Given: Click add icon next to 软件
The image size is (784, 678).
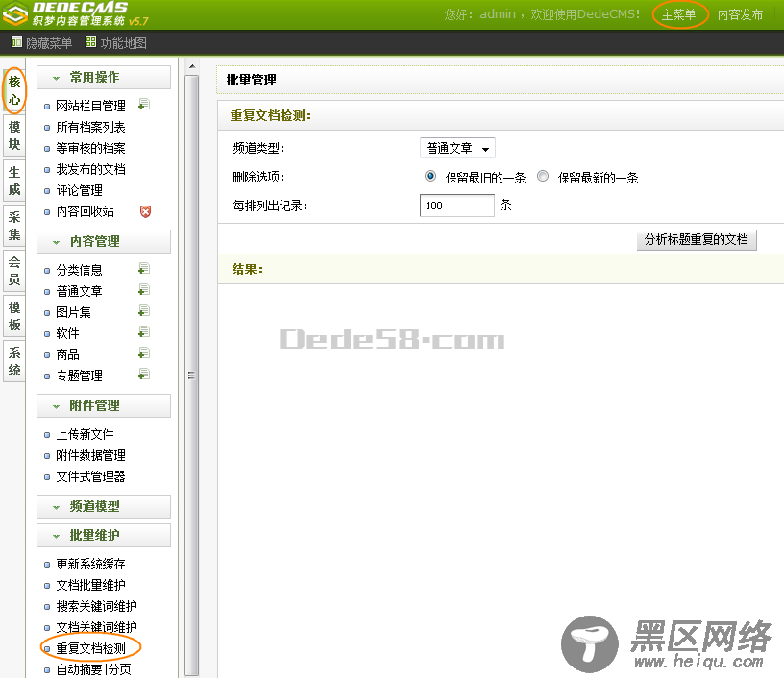Looking at the screenshot, I should pyautogui.click(x=144, y=331).
